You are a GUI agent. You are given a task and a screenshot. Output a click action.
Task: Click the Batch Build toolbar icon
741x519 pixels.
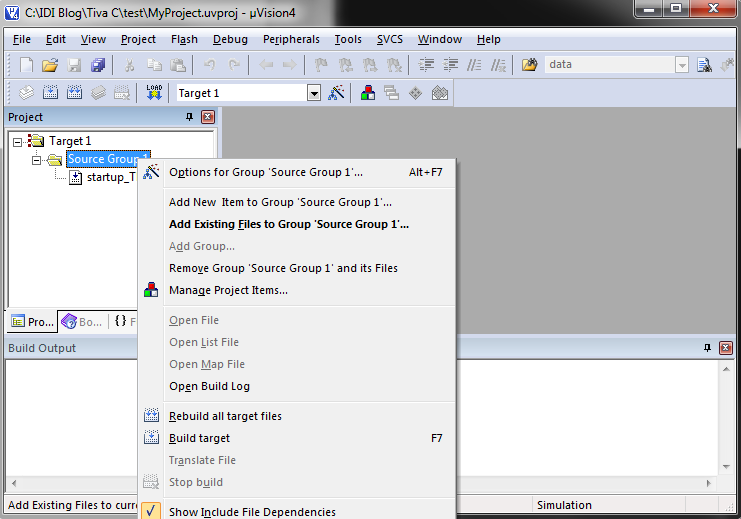[98, 92]
